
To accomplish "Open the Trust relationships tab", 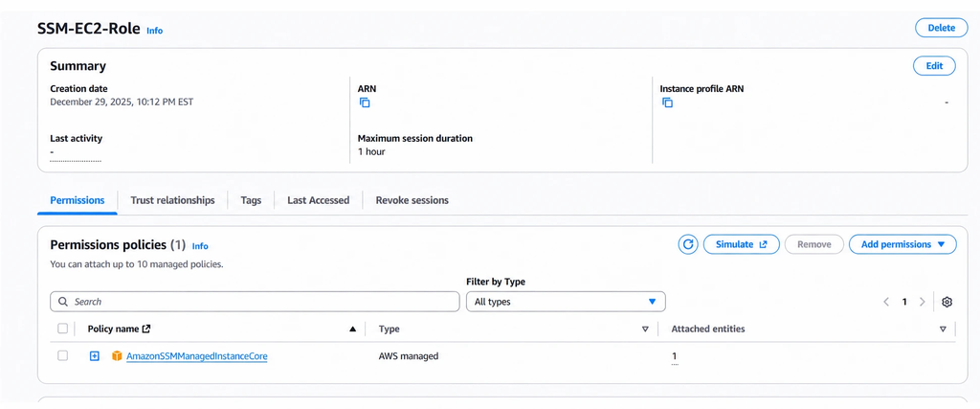I will click(x=172, y=201).
